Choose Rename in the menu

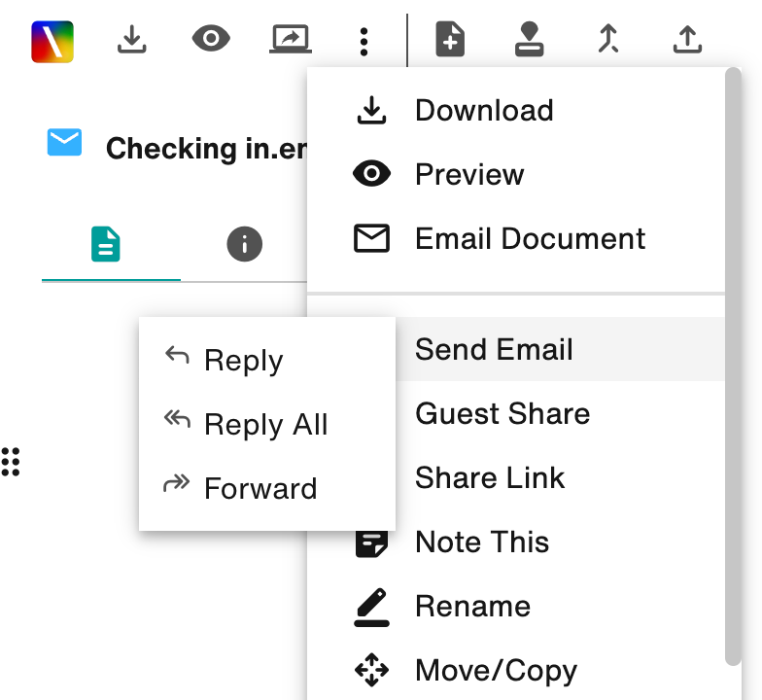click(515, 606)
